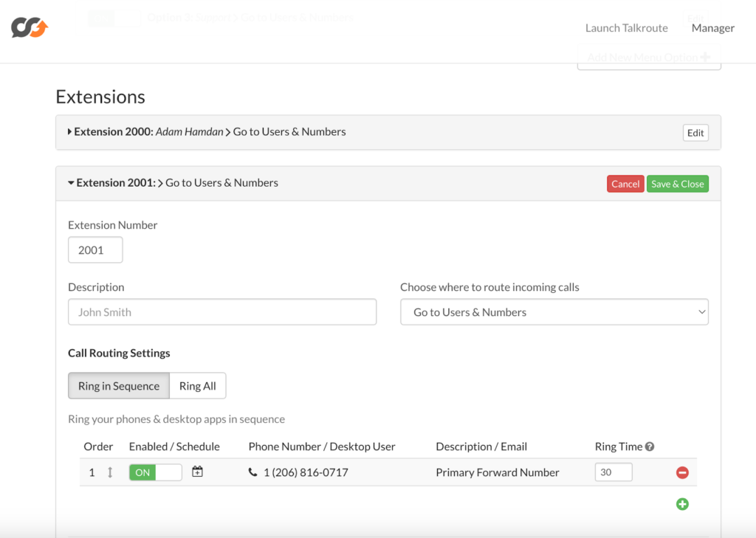Click the Description / Email column header
Screen dimensions: 756x538
click(x=481, y=446)
